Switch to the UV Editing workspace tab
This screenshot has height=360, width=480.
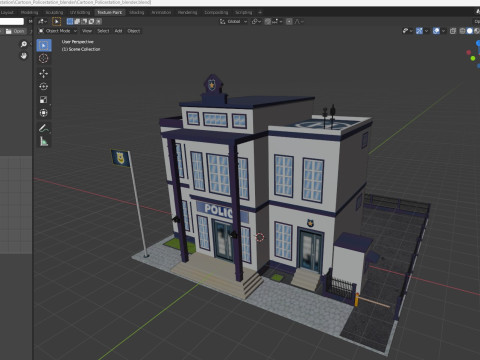coord(80,12)
